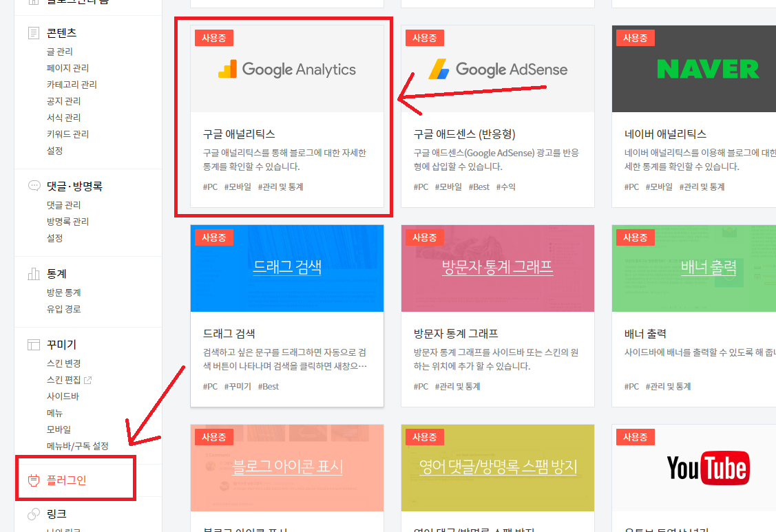The image size is (776, 532).
Task: Click the 사용중 badge on Google Analytics card
Action: [x=213, y=38]
